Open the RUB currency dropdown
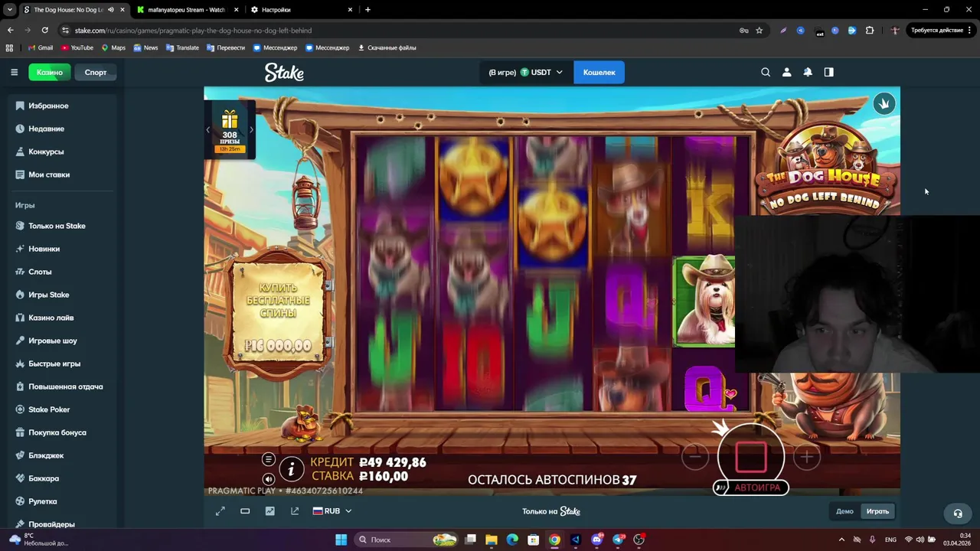Viewport: 980px width, 551px height. coord(332,511)
